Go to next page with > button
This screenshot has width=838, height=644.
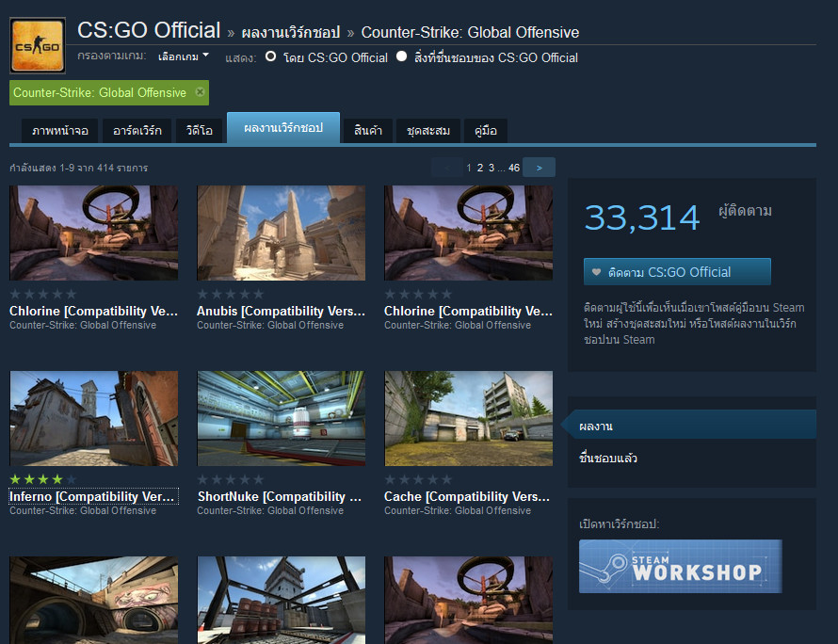(539, 168)
